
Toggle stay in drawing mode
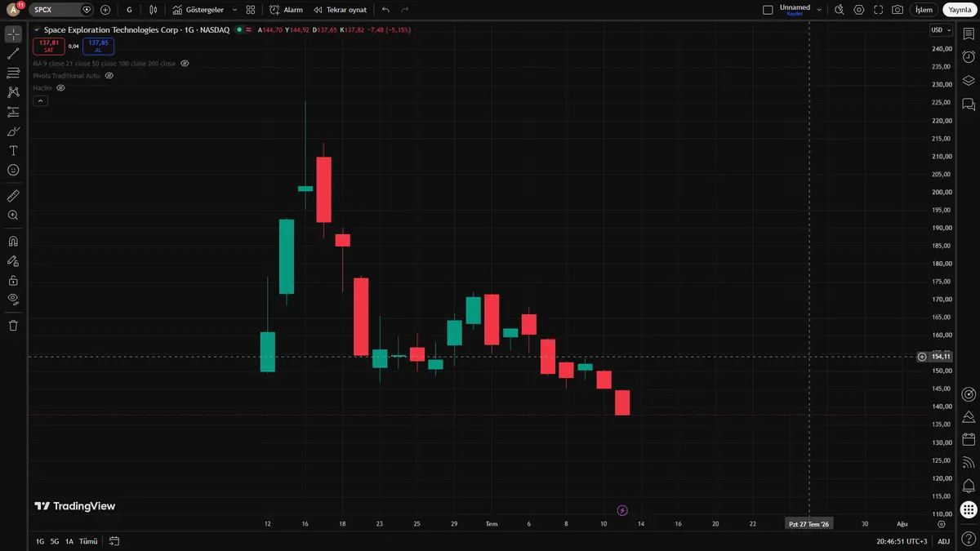pos(13,261)
